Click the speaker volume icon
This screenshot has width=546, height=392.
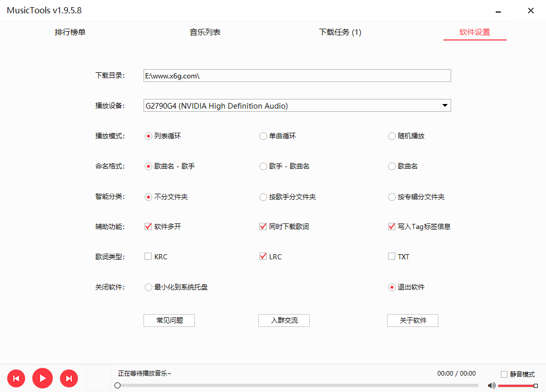coord(492,385)
